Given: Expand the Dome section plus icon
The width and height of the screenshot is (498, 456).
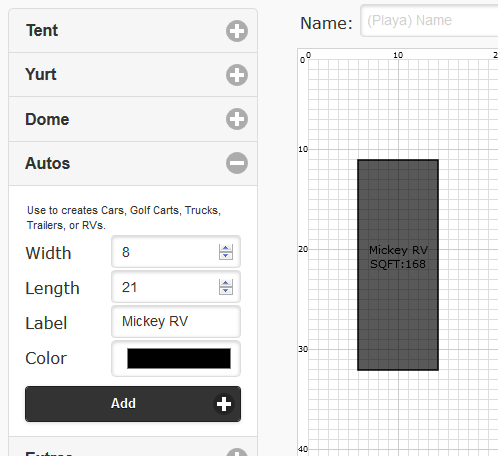Looking at the screenshot, I should (x=237, y=119).
